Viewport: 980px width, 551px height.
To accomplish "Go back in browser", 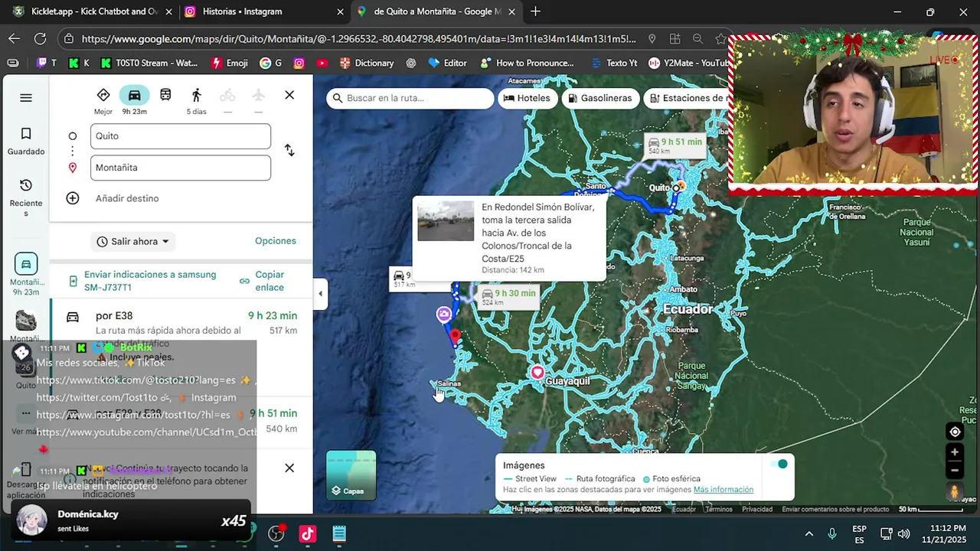I will [x=15, y=38].
